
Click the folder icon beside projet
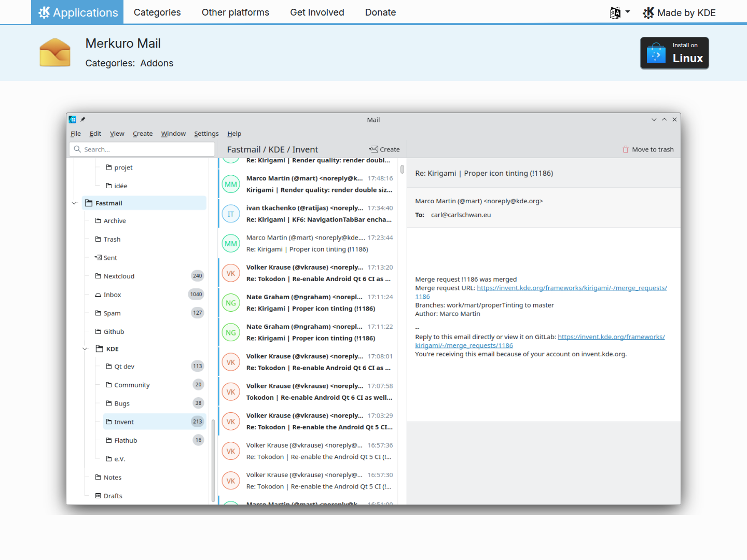click(109, 167)
